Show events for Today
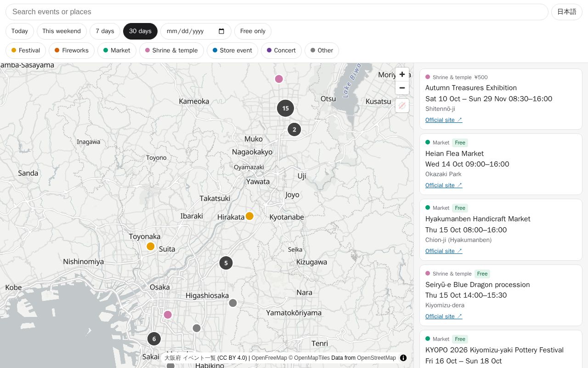This screenshot has height=368, width=588. point(20,31)
